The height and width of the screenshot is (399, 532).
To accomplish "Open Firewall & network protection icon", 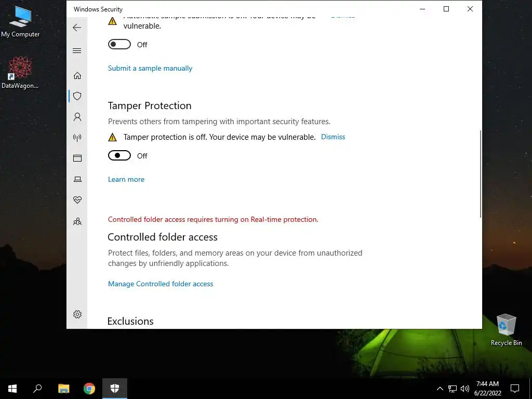I will coord(77,137).
